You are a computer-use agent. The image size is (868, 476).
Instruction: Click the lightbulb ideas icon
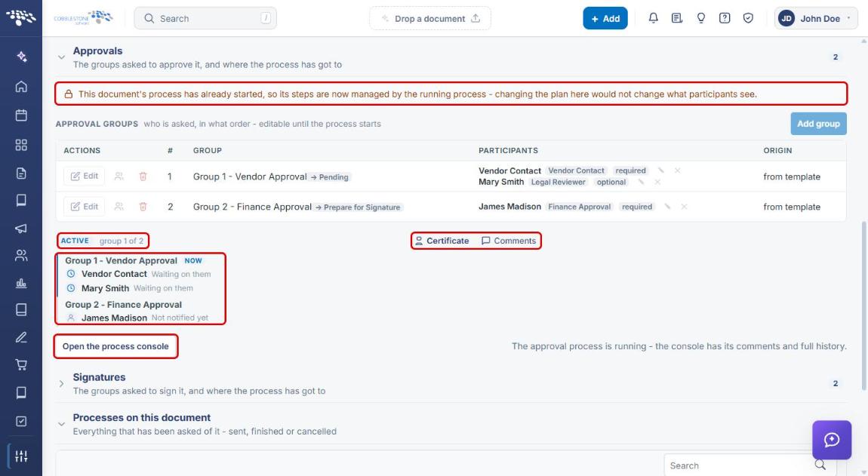pyautogui.click(x=701, y=18)
